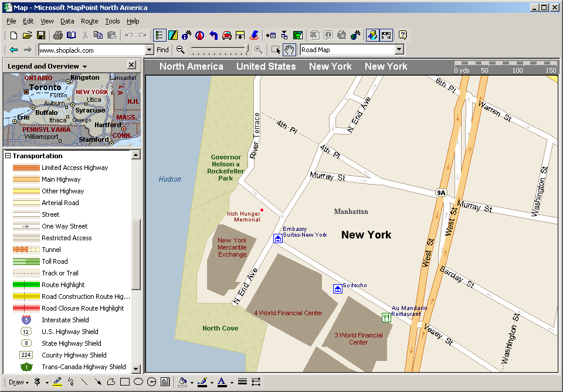563x392 pixels.
Task: Open the Tools menu
Action: click(x=113, y=21)
